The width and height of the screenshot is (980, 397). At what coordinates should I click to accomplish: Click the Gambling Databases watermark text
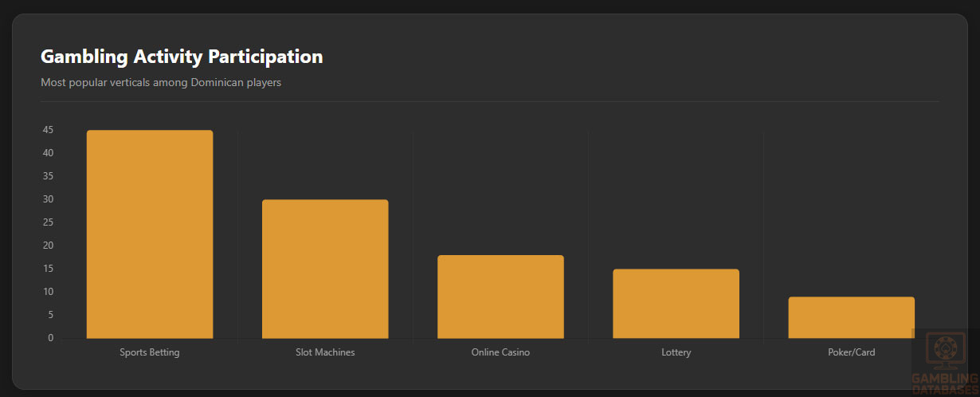tap(945, 383)
